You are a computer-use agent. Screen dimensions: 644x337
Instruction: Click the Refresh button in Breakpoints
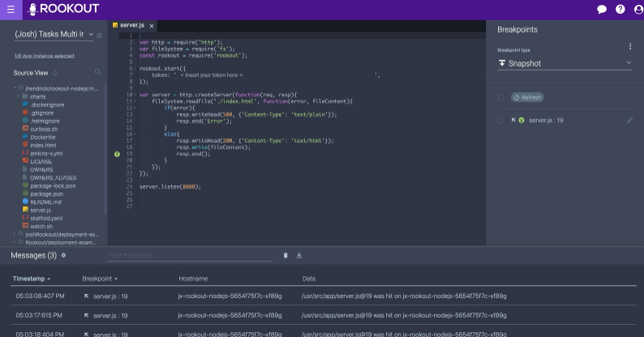click(526, 97)
